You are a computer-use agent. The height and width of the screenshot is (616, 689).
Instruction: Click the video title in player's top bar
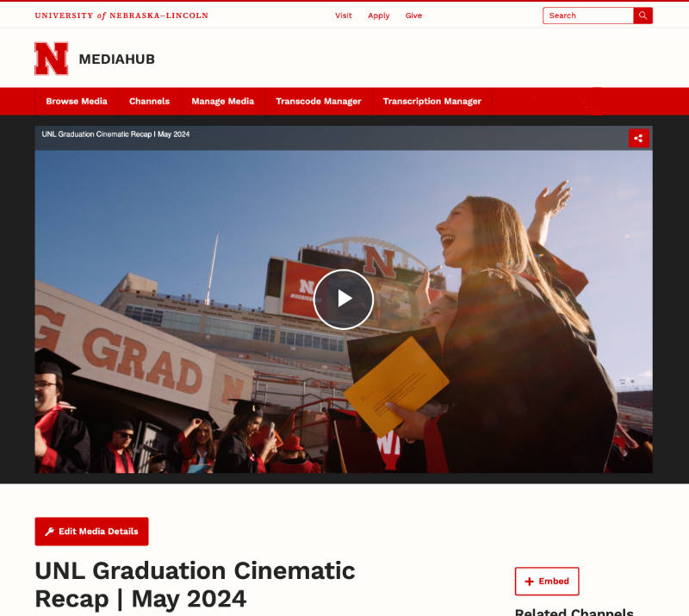[115, 134]
